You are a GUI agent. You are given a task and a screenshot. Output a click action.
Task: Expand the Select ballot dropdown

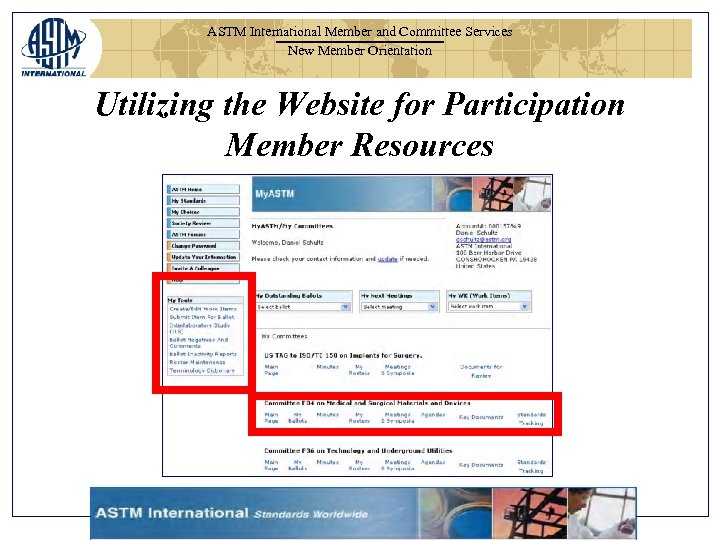coord(303,307)
